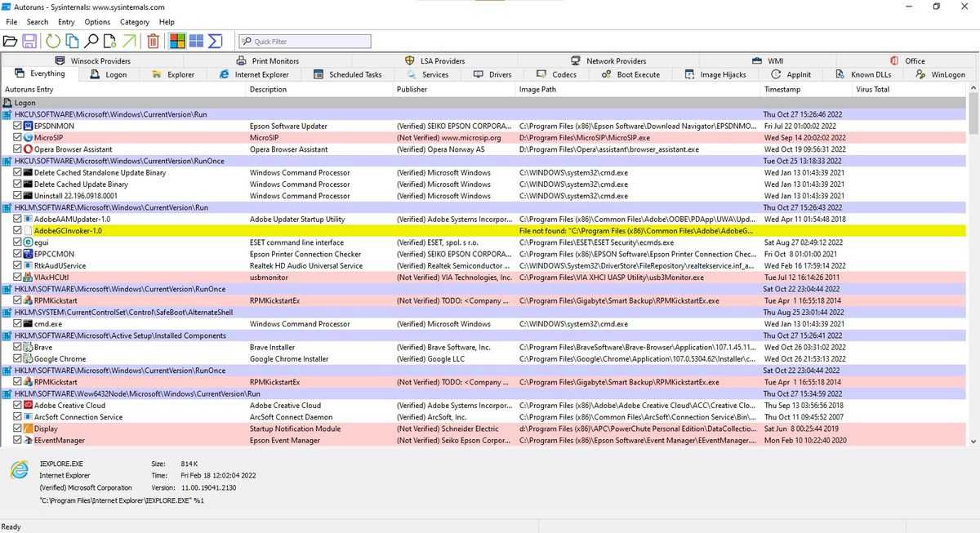This screenshot has width=980, height=533.
Task: Switch to the LSA Providers tab
Action: 435,60
